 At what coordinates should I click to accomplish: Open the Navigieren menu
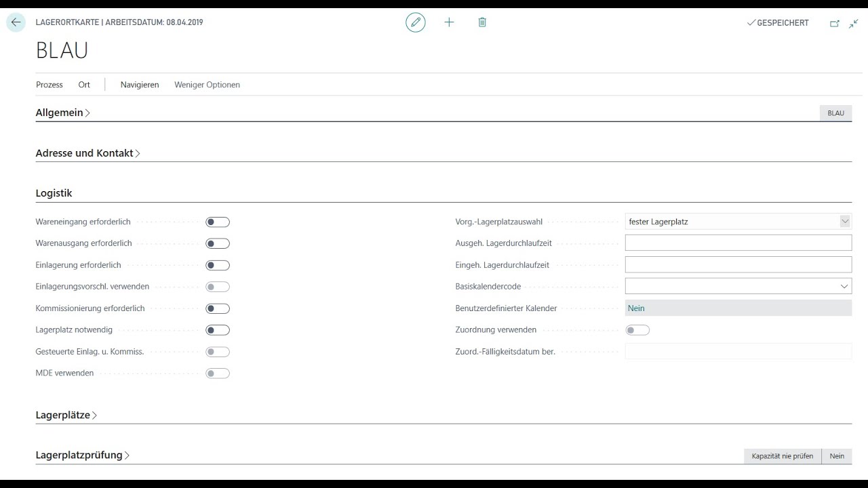[140, 85]
